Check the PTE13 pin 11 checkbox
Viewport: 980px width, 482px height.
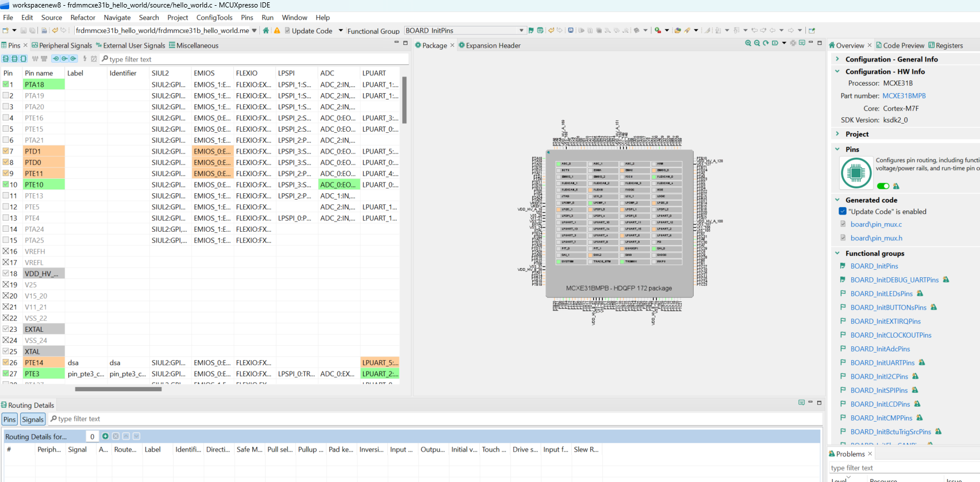pos(6,196)
